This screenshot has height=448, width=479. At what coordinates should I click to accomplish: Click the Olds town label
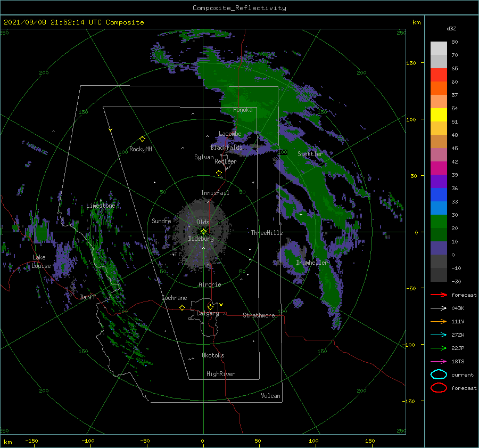pyautogui.click(x=203, y=222)
